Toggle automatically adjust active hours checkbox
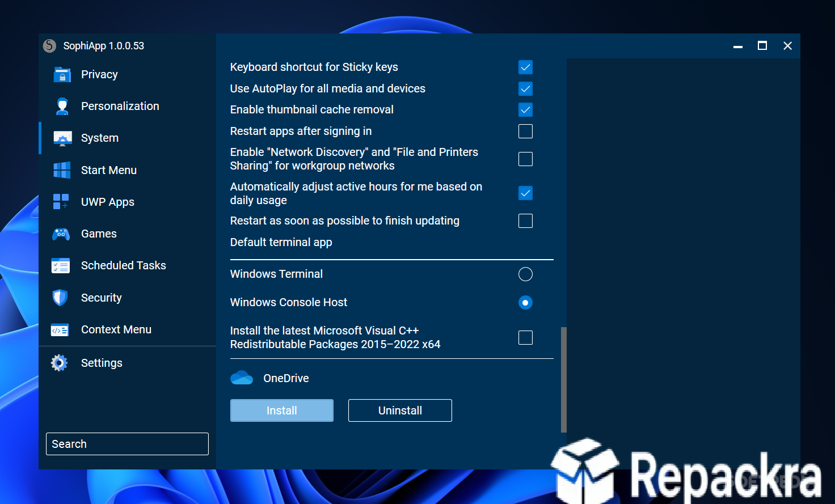The height and width of the screenshot is (504, 835). pyautogui.click(x=526, y=193)
